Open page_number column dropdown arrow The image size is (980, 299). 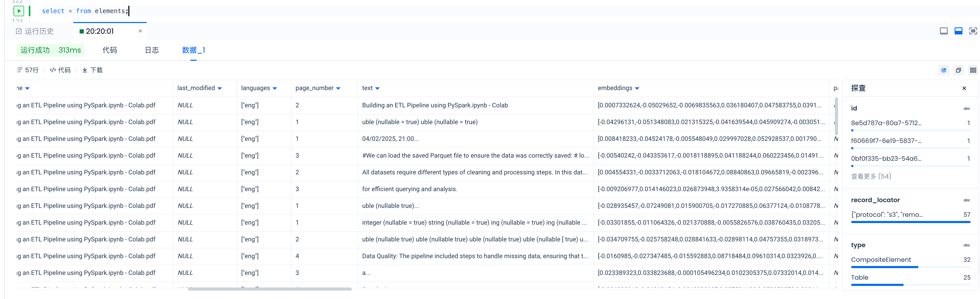(x=338, y=89)
